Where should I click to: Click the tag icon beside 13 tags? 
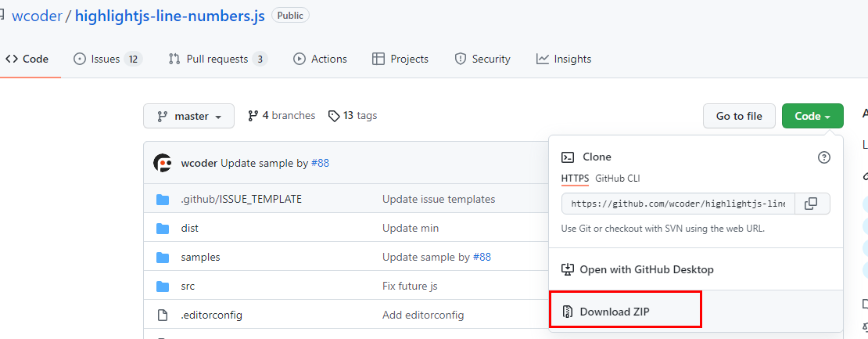point(334,116)
